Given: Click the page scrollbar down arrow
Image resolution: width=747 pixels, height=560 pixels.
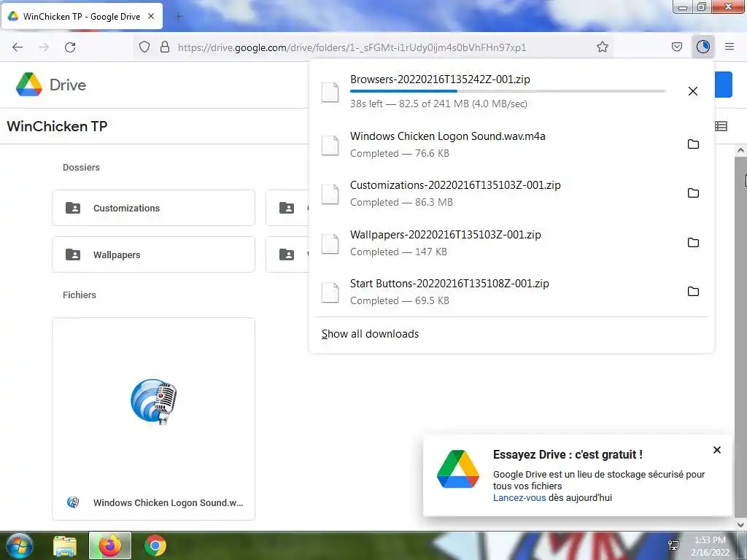Looking at the screenshot, I should tap(740, 524).
